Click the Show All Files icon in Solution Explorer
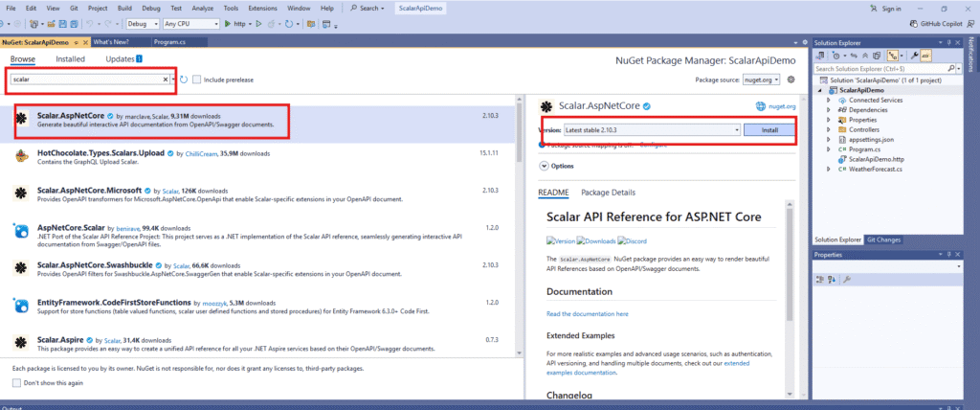 click(x=877, y=56)
